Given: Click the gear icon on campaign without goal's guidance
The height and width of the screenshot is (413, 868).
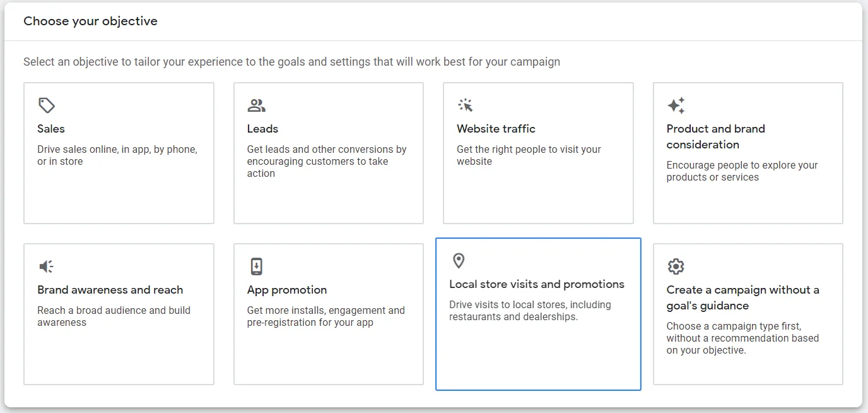Looking at the screenshot, I should (676, 266).
